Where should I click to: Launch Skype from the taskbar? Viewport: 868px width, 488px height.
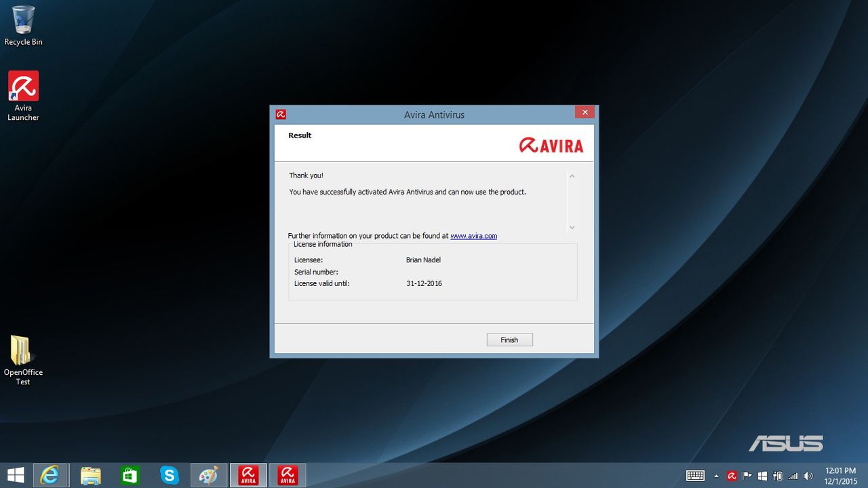[x=169, y=475]
